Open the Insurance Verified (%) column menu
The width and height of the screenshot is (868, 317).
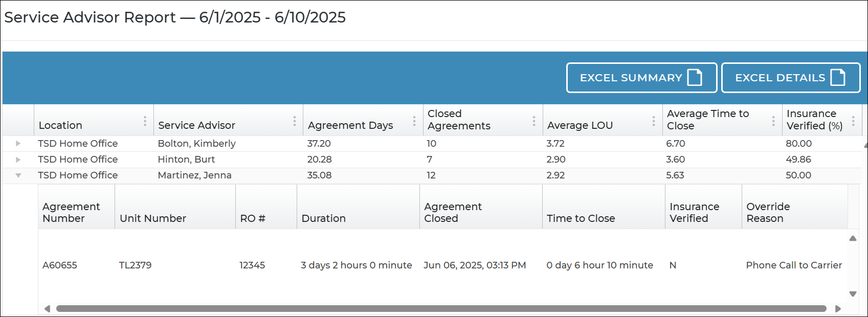pyautogui.click(x=853, y=121)
